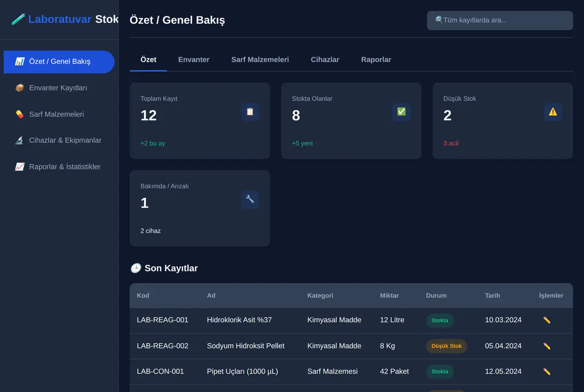Viewport: 584px width, 392px height.
Task: Open Cihazlar & Ekipmanlar in the sidebar
Action: (59, 141)
